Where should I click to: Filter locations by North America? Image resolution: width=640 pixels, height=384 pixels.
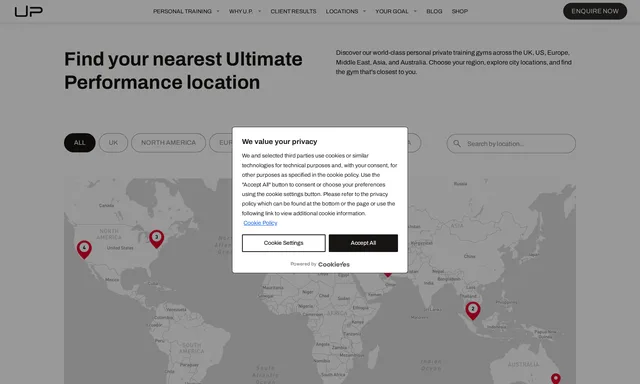[168, 143]
